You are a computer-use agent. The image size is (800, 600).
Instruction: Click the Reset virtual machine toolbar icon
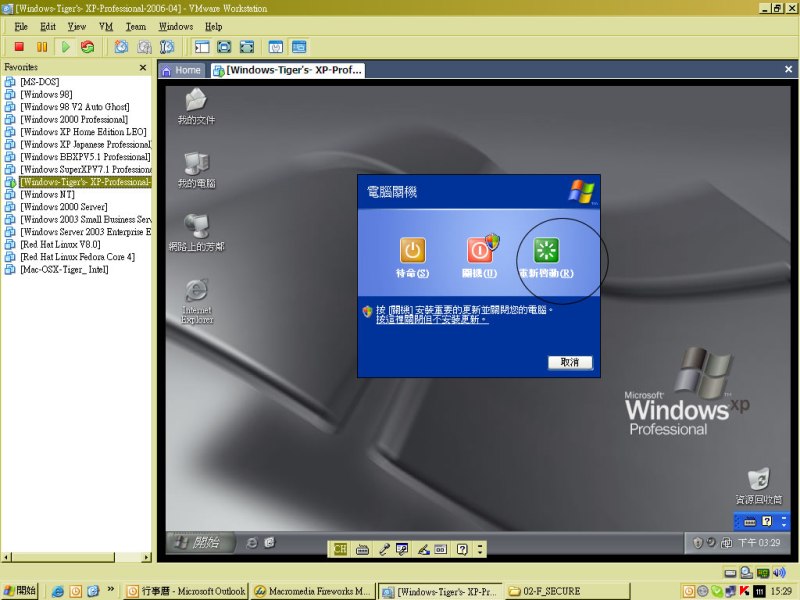click(88, 47)
